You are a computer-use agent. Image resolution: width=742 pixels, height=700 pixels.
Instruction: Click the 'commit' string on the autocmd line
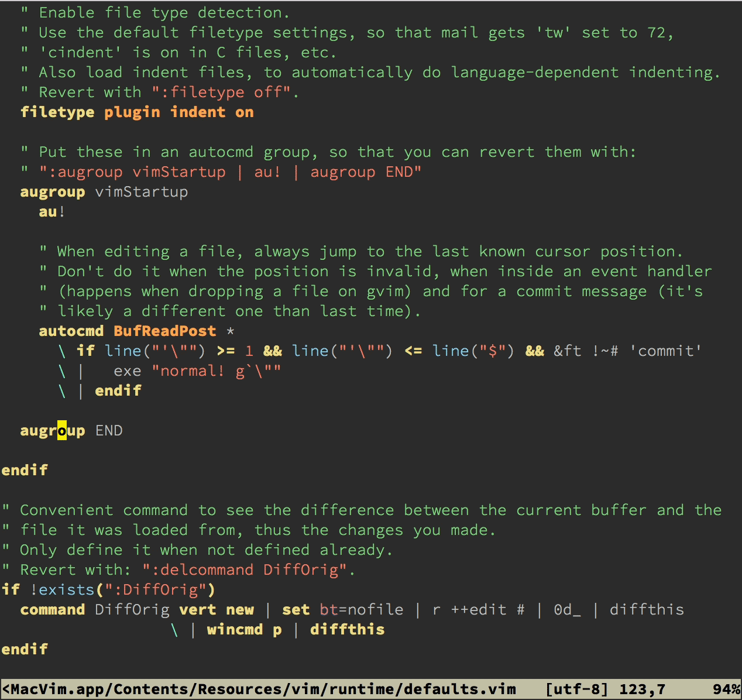666,351
